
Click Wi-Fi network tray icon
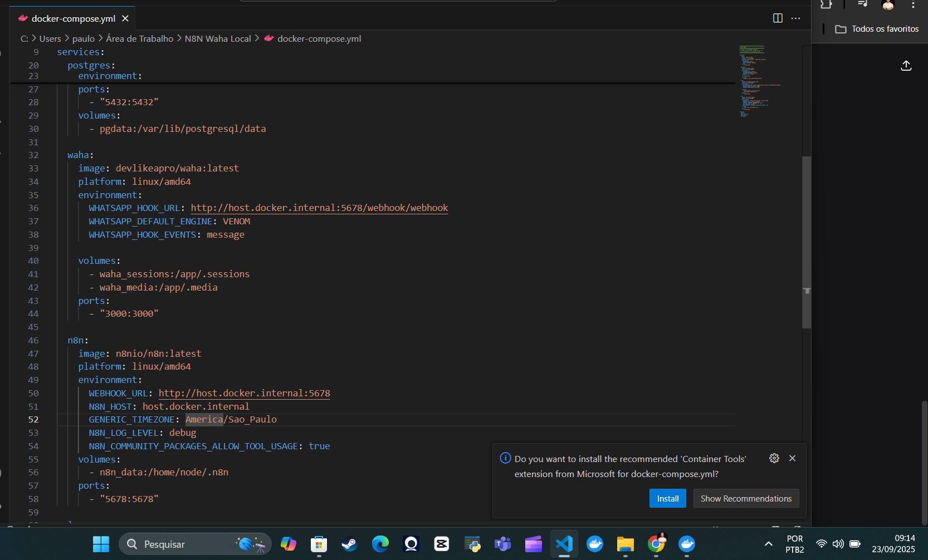pyautogui.click(x=822, y=544)
